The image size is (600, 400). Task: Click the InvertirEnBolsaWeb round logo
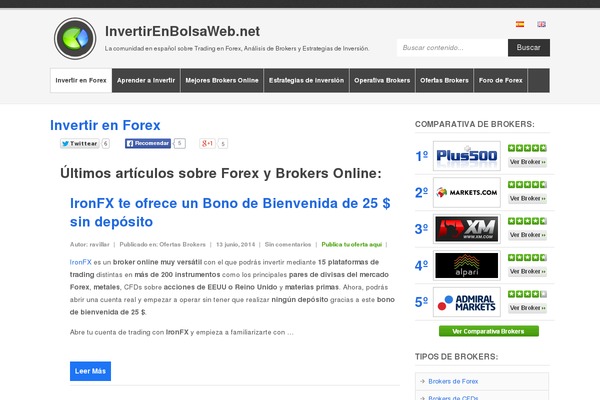75,38
